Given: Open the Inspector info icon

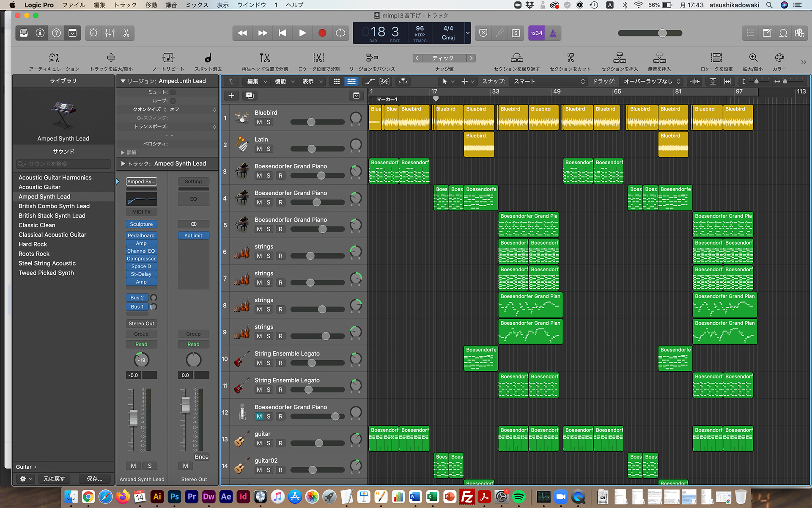Looking at the screenshot, I should (40, 33).
